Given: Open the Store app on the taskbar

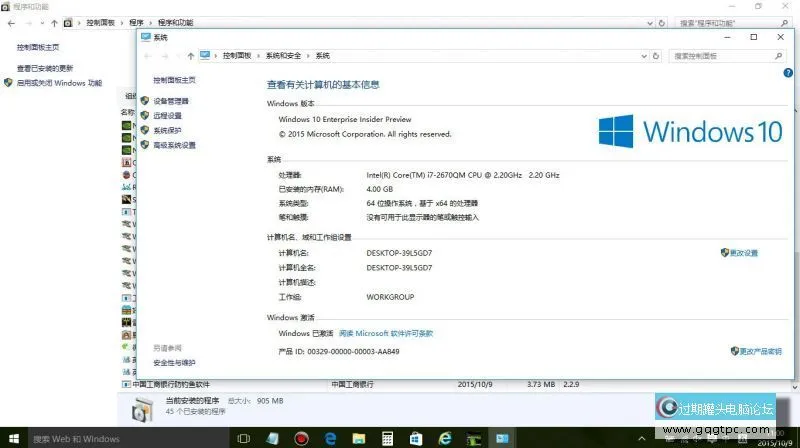Looking at the screenshot, I should coord(416,438).
